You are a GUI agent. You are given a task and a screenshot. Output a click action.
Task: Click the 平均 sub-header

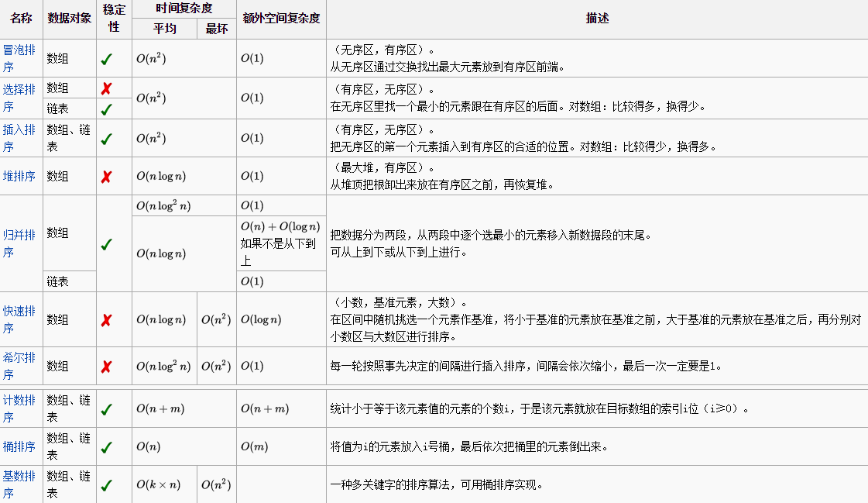point(164,28)
